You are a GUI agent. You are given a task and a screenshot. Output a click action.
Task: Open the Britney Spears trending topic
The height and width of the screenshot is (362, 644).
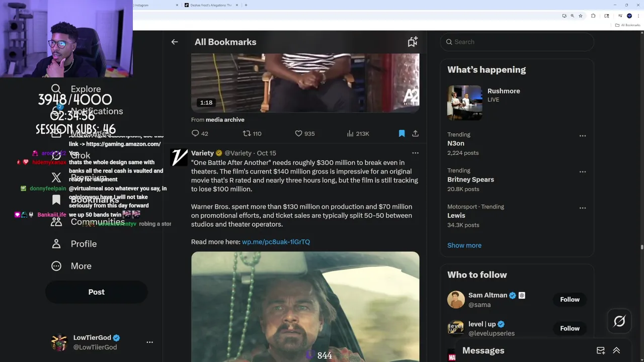click(x=470, y=179)
